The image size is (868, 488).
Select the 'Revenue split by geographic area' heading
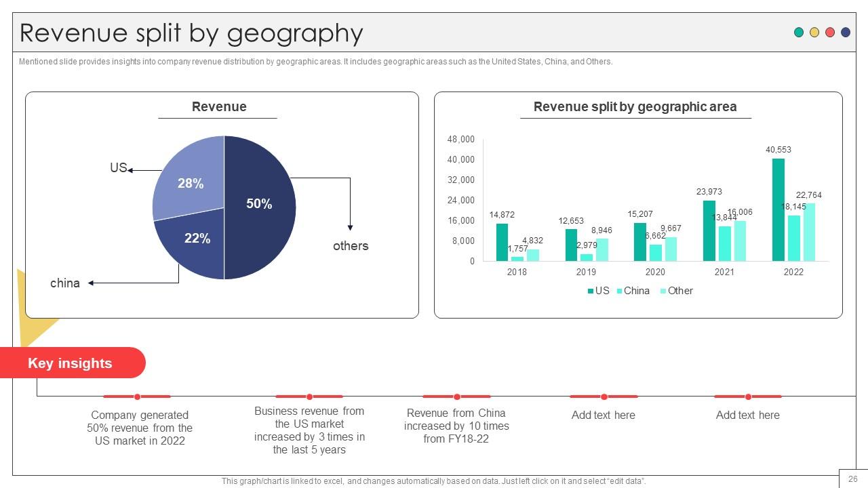(635, 106)
